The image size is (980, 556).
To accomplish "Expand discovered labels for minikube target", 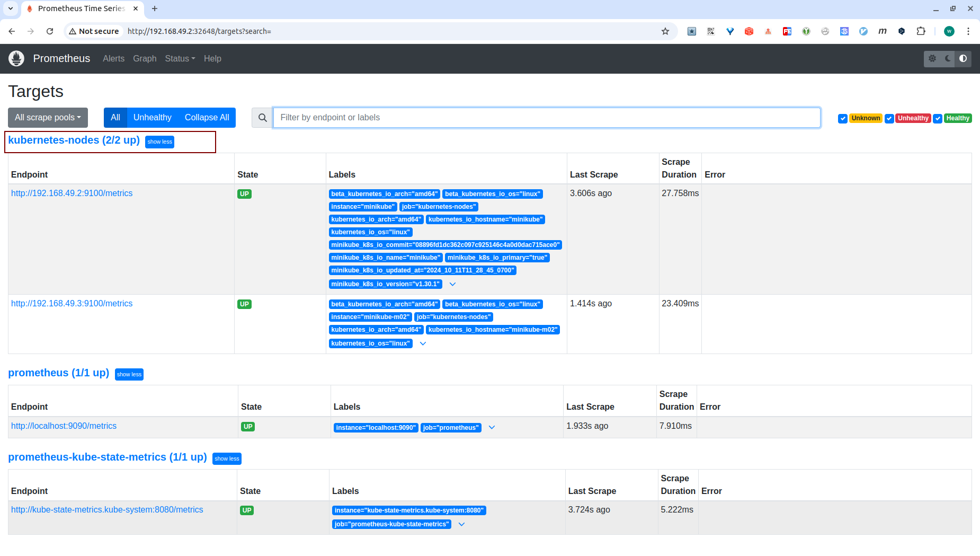I will click(453, 284).
